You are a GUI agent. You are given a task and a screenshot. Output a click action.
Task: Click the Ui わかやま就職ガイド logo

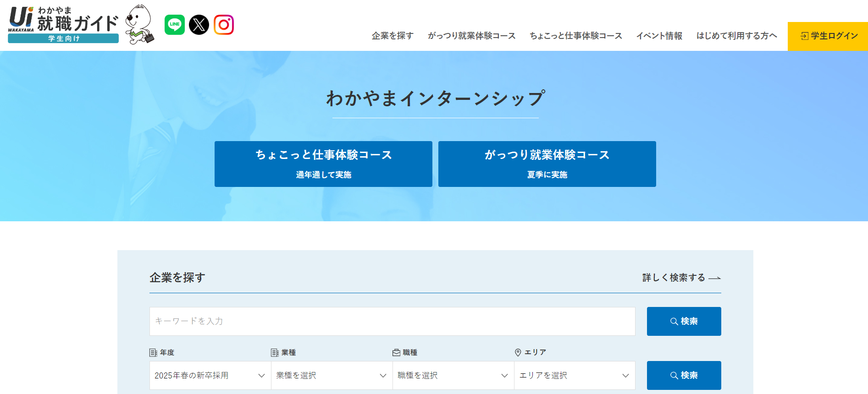tap(63, 25)
